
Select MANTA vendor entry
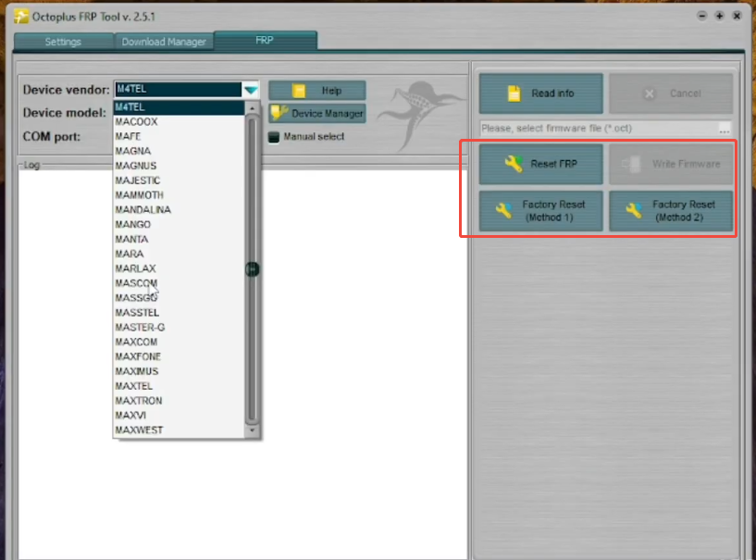(x=179, y=239)
